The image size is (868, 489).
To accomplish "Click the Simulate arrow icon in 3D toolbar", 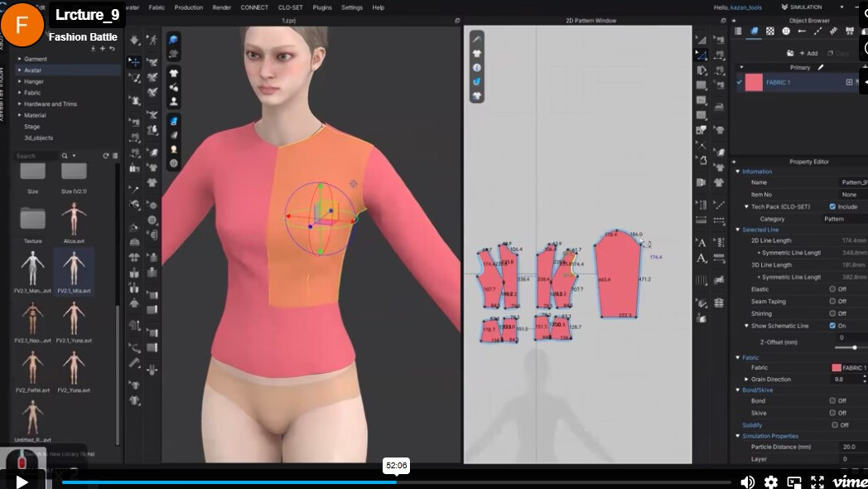I will click(x=134, y=40).
